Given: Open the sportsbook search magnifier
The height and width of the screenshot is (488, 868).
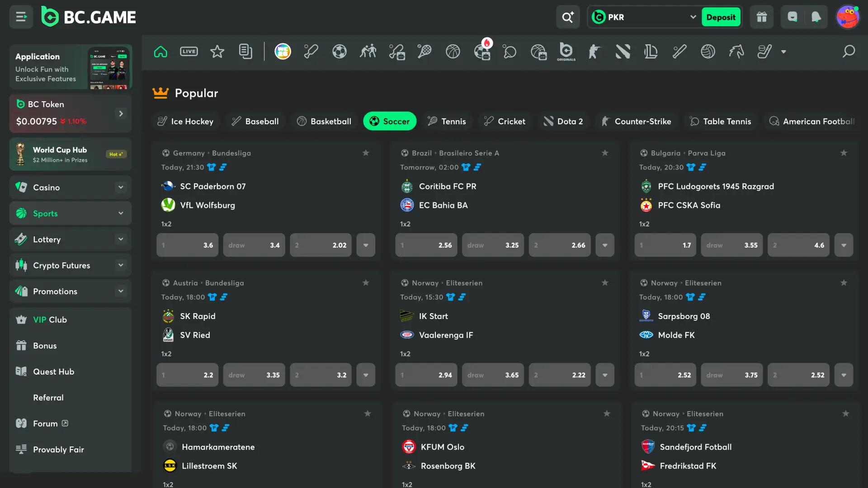Looking at the screenshot, I should click(849, 52).
